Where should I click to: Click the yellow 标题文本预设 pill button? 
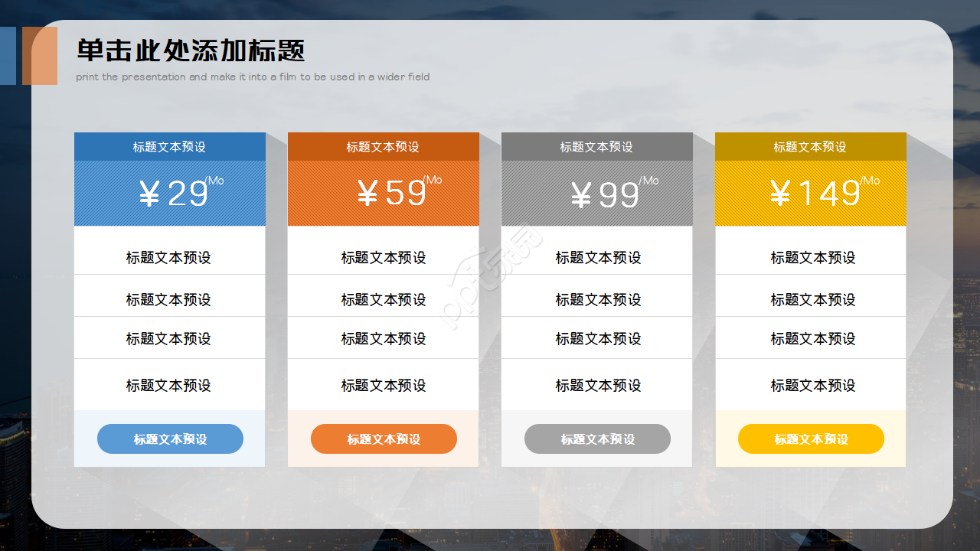point(810,439)
